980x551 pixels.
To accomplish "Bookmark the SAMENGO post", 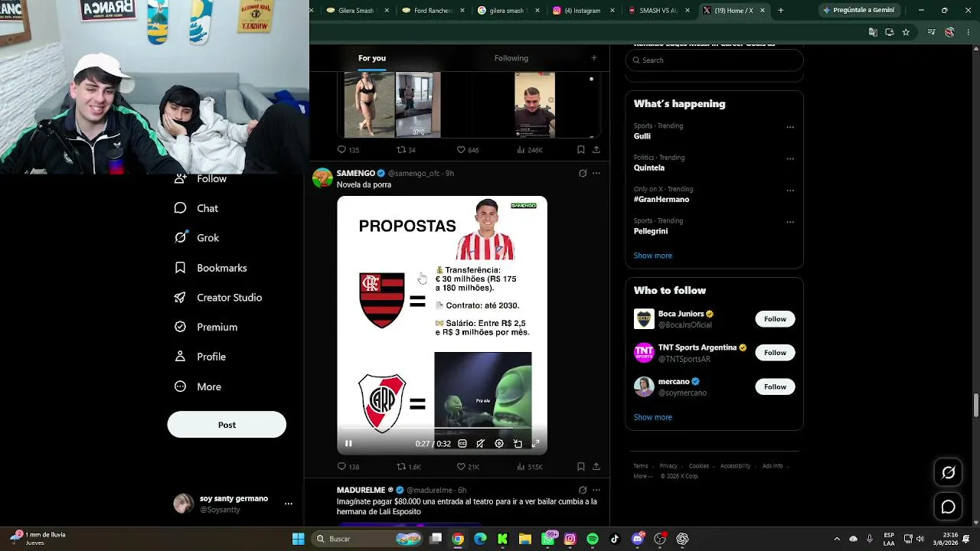I will click(x=581, y=467).
